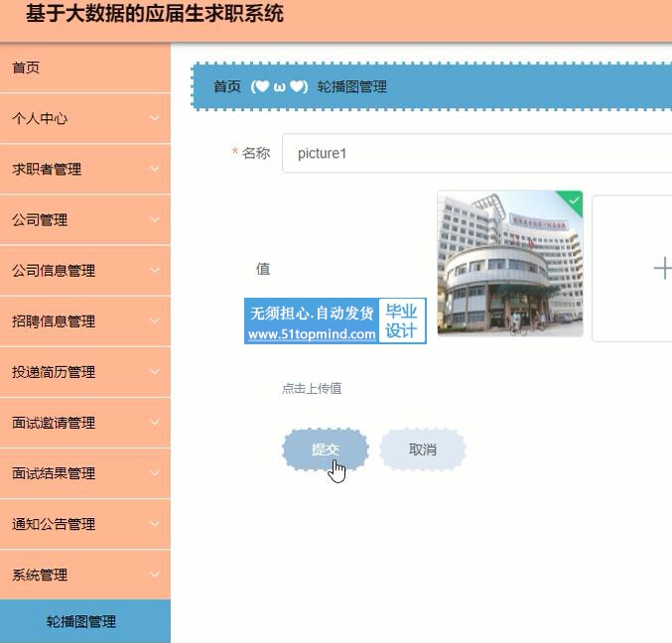Open the 面试结果管理 sidebar item
672x643 pixels.
[x=84, y=473]
